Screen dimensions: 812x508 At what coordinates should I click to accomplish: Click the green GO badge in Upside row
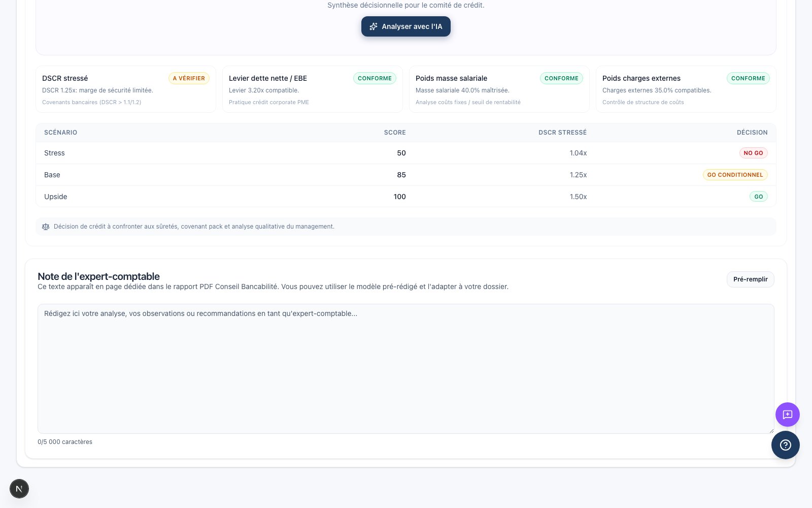pos(759,197)
